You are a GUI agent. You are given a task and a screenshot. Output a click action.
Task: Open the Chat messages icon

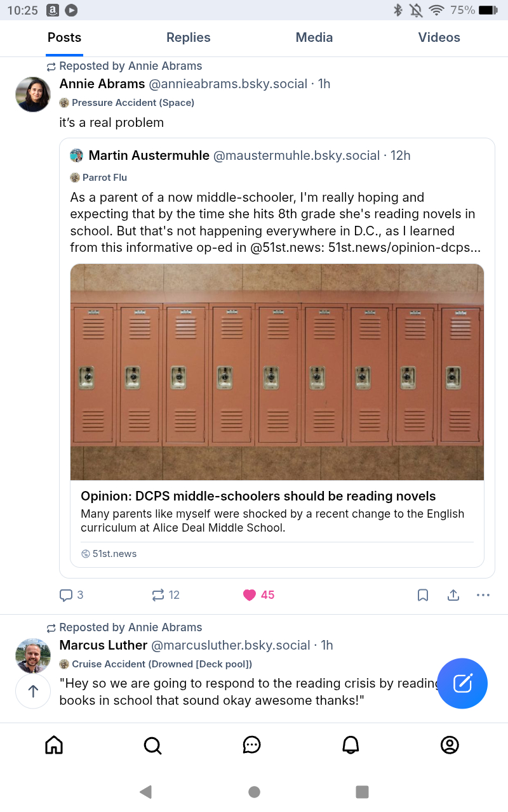coord(251,744)
